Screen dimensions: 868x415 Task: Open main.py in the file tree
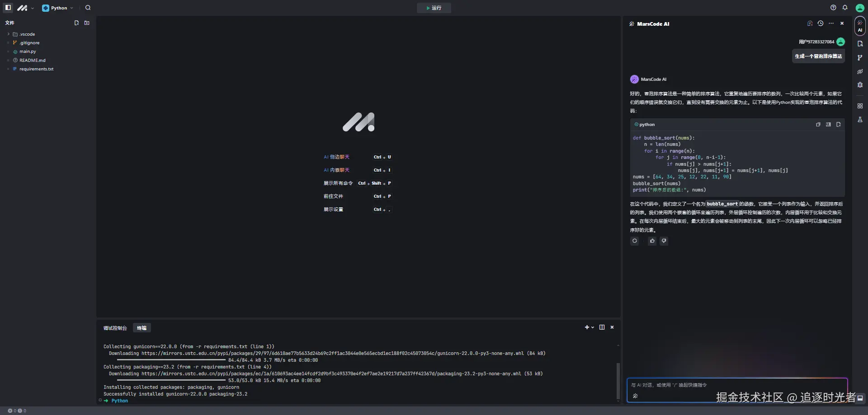tap(47, 51)
